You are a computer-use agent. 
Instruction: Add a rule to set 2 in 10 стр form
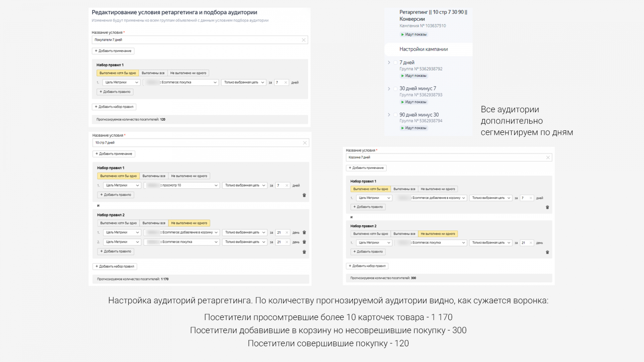116,251
